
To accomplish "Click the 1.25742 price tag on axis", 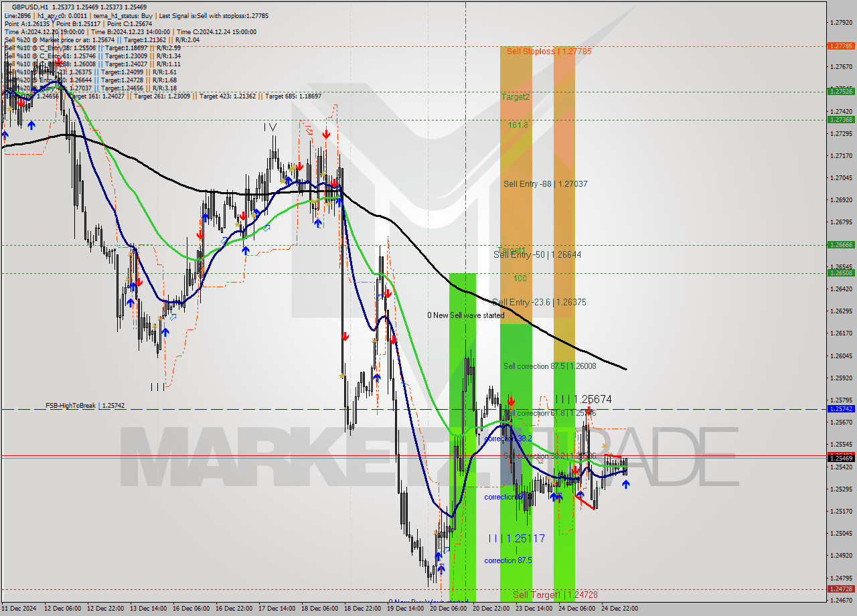I will coord(841,408).
